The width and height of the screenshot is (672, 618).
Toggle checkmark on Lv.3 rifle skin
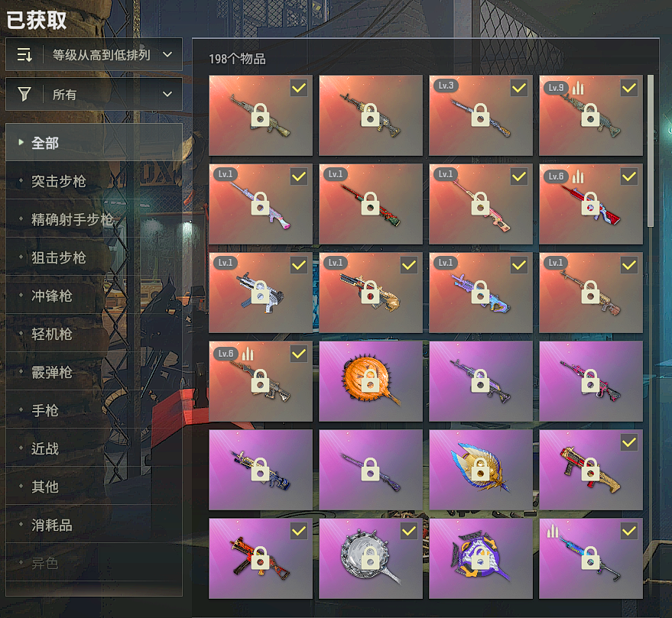point(519,88)
